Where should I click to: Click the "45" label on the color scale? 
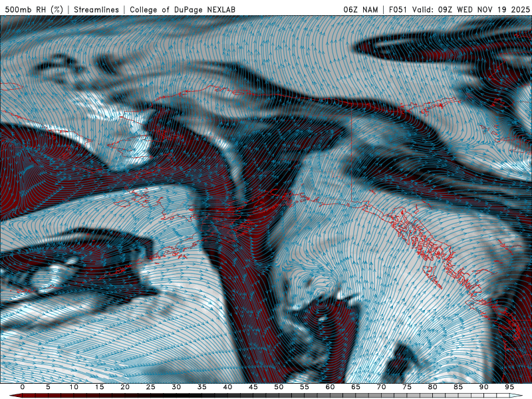pos(253,387)
